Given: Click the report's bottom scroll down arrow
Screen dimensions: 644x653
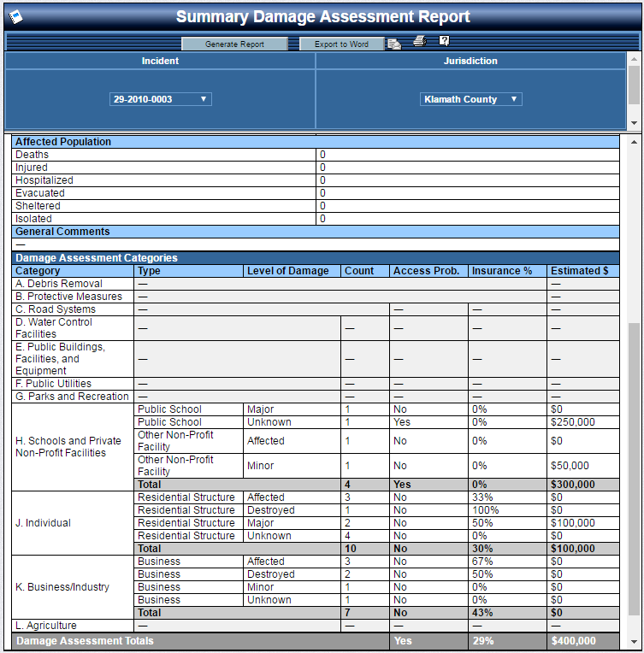Looking at the screenshot, I should (634, 642).
